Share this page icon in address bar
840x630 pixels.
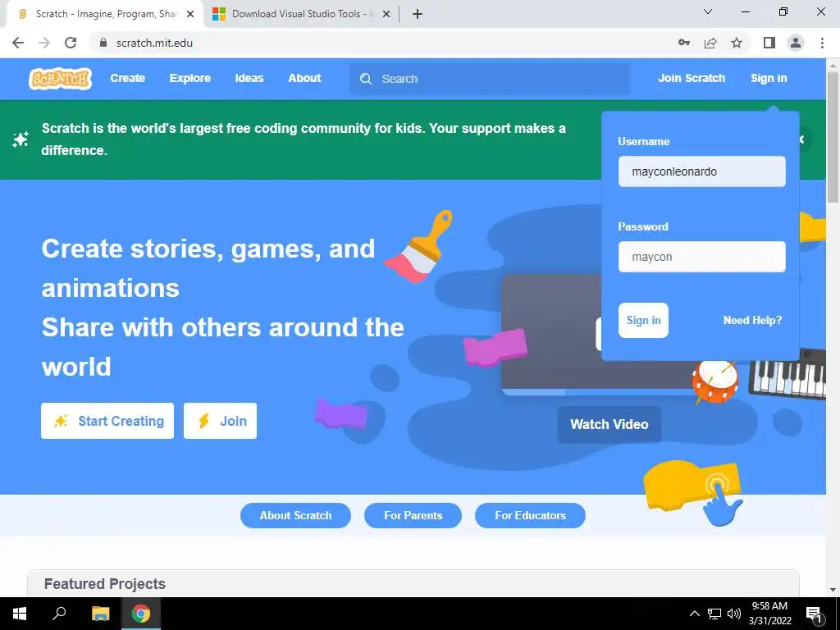click(710, 43)
